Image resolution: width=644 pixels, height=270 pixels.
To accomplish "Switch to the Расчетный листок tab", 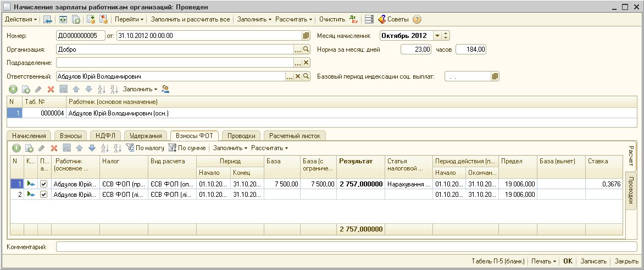I will (295, 136).
